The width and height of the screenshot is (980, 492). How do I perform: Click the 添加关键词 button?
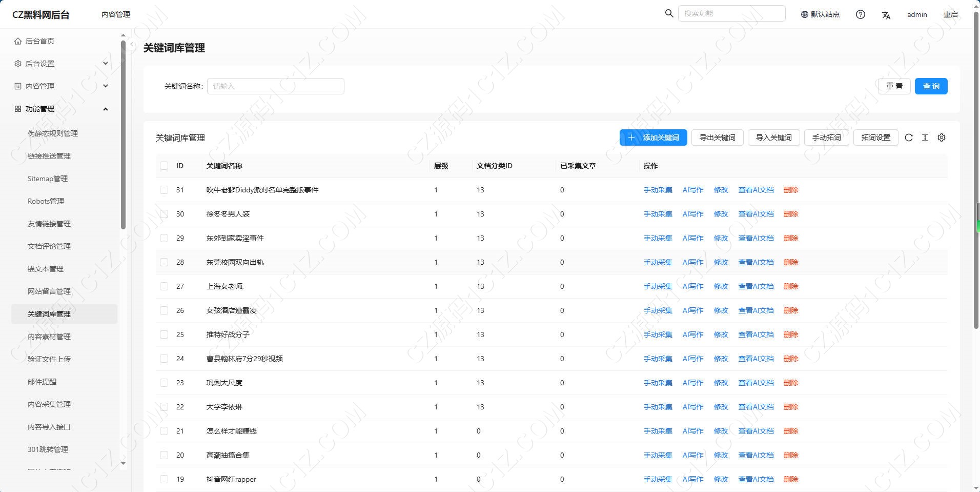(x=653, y=137)
